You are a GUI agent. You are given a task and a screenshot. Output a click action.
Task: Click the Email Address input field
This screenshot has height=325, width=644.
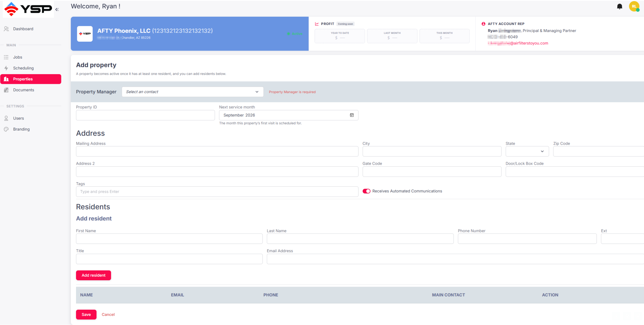point(455,259)
